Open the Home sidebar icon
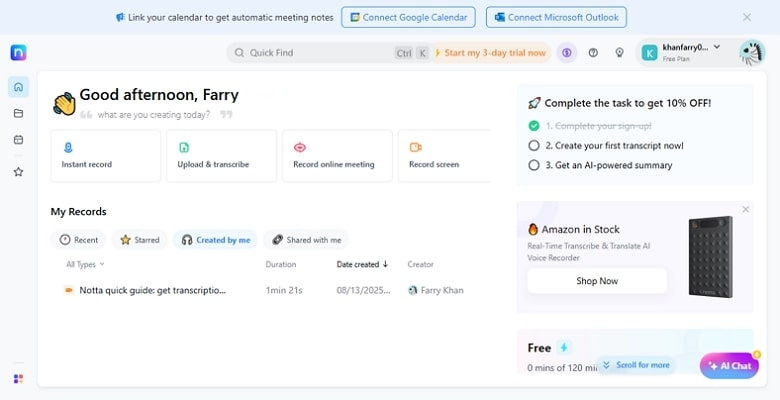 coord(18,87)
